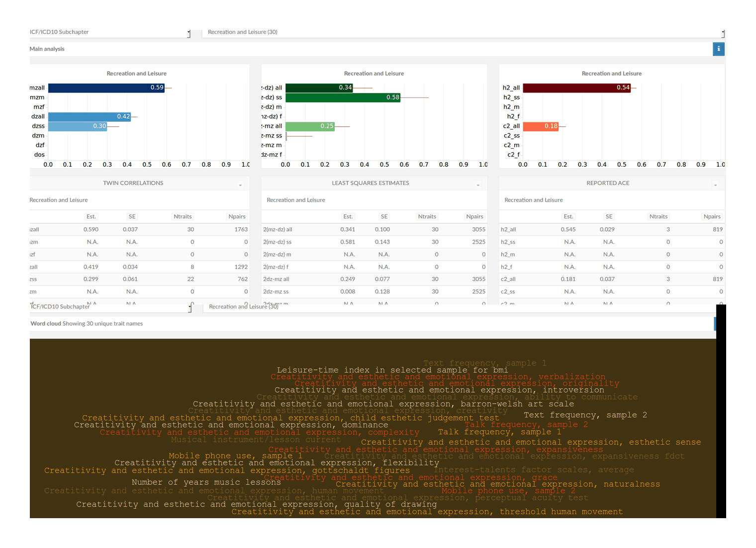The width and height of the screenshot is (756, 548).
Task: Click the info icon beside the word cloud section
Action: pyautogui.click(x=715, y=324)
